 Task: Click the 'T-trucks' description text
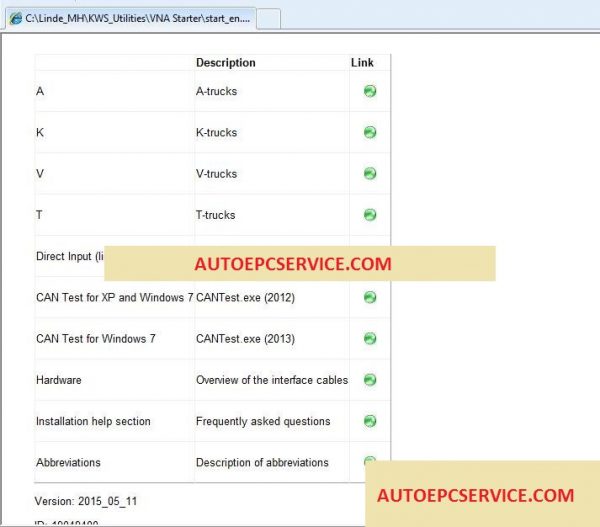click(x=215, y=215)
